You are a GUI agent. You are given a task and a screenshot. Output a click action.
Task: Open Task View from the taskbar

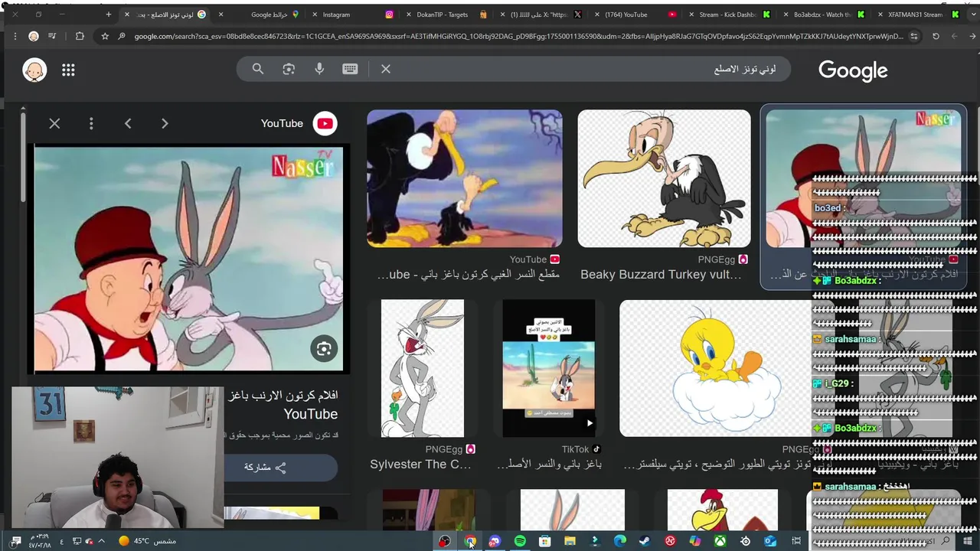pos(796,541)
